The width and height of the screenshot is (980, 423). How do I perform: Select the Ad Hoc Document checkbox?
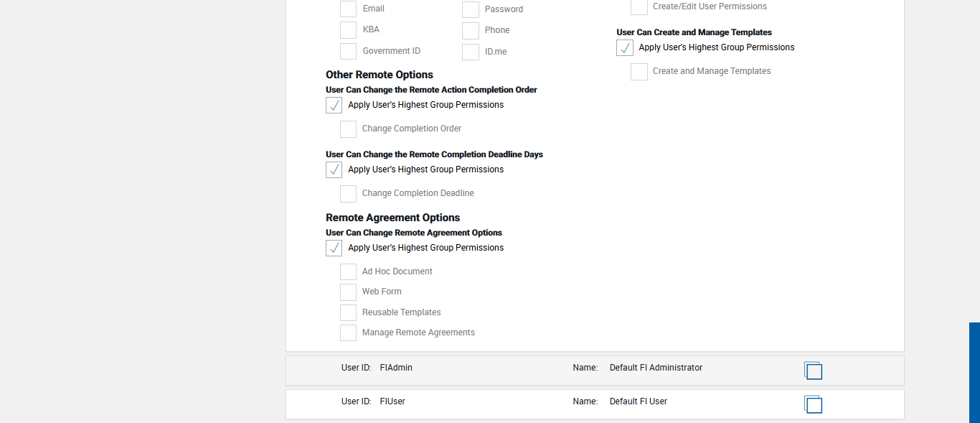click(x=348, y=271)
